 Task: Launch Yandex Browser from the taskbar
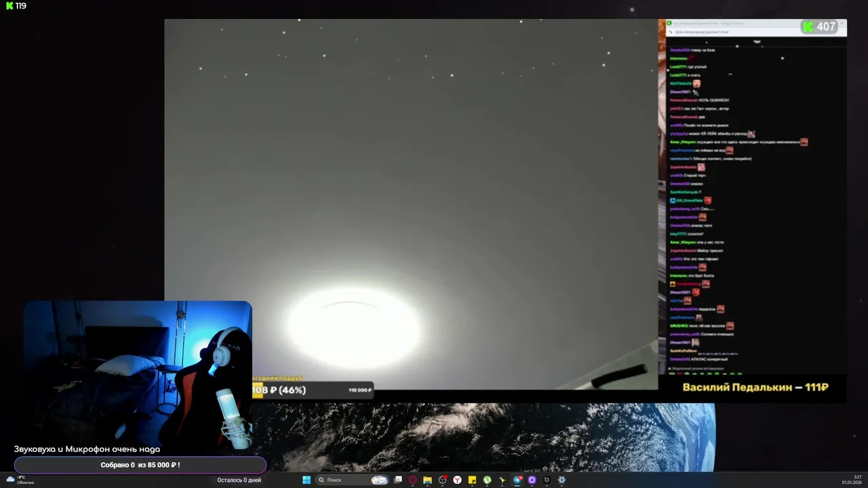457,480
